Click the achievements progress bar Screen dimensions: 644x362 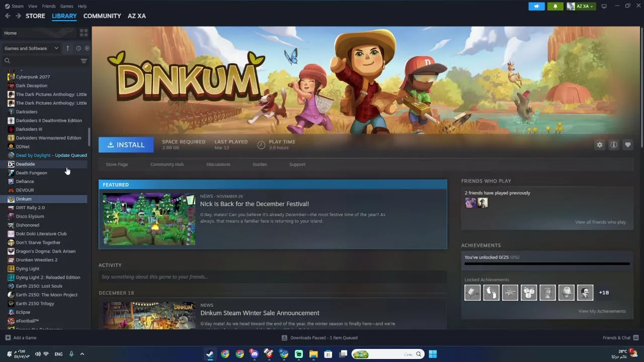(547, 263)
